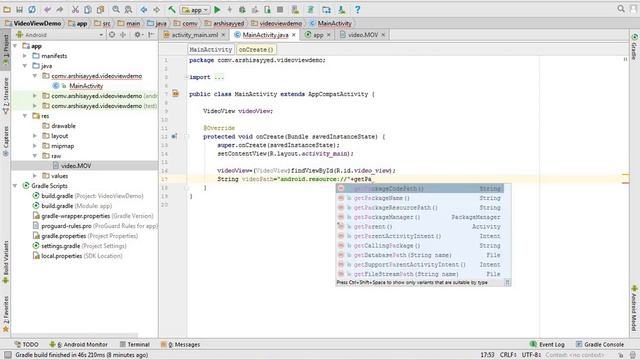Choose getParent() completion suggestion
The height and width of the screenshot is (360, 640).
(420, 227)
